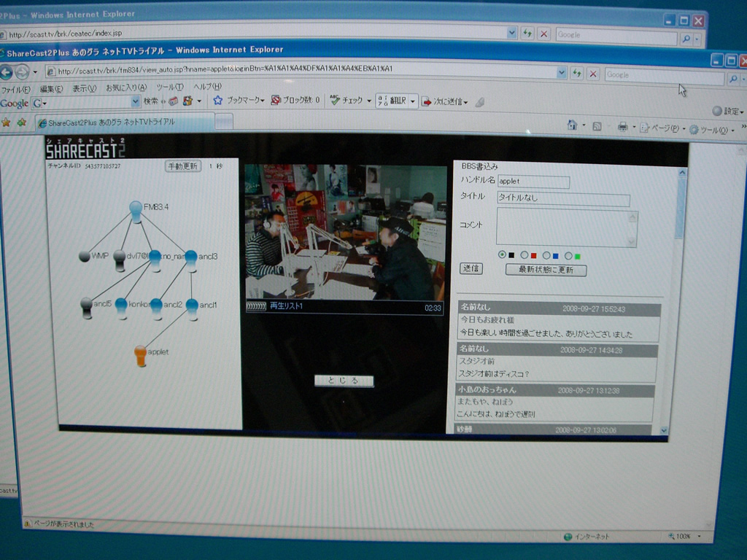The image size is (747, 560).
Task: Select the FM83.4 root node icon
Action: coord(136,211)
